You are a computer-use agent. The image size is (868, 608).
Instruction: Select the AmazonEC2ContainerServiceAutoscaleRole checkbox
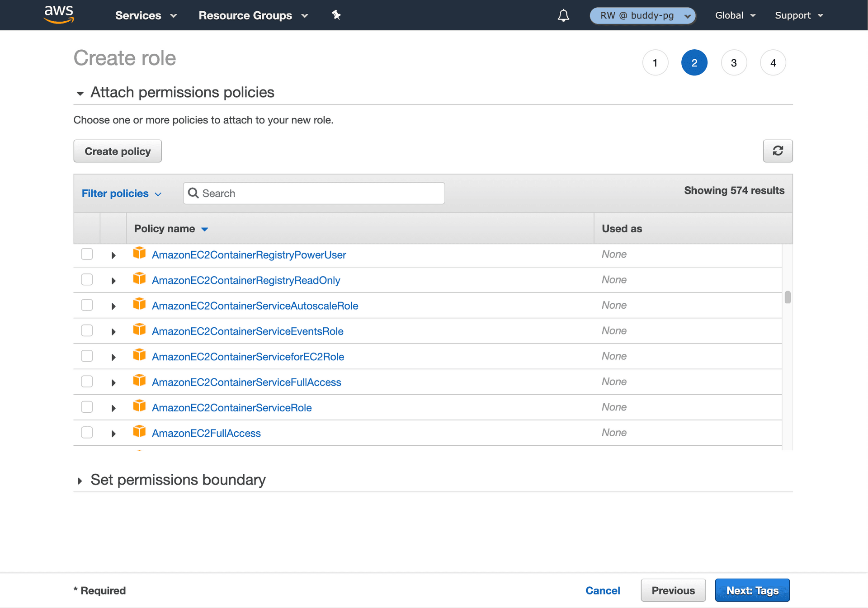click(87, 305)
